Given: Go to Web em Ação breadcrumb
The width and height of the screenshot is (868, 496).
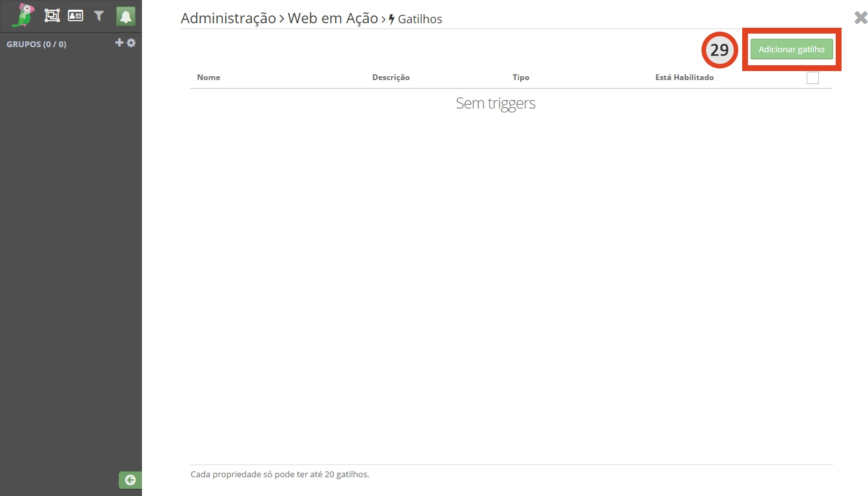Looking at the screenshot, I should tap(333, 19).
